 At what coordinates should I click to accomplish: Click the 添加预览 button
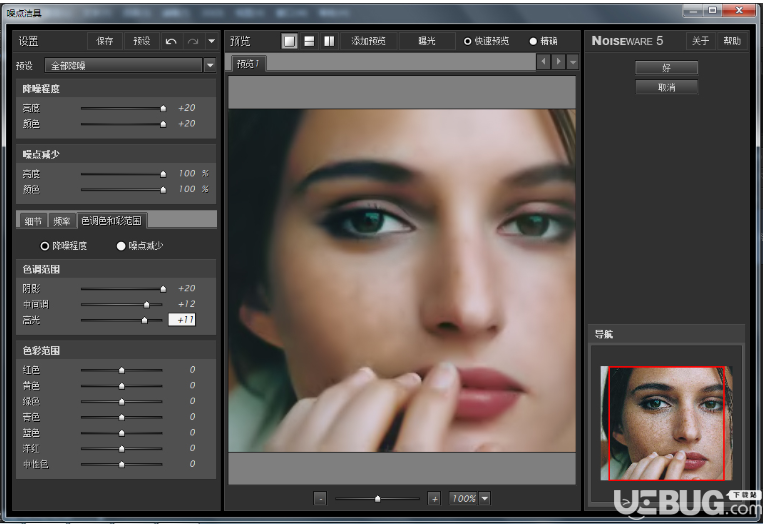(368, 41)
